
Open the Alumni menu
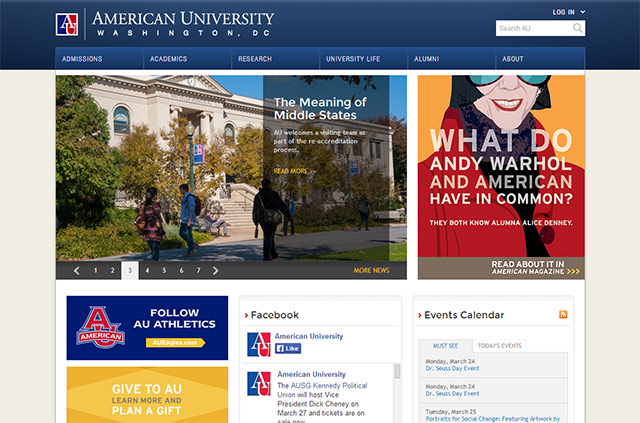(x=451, y=58)
